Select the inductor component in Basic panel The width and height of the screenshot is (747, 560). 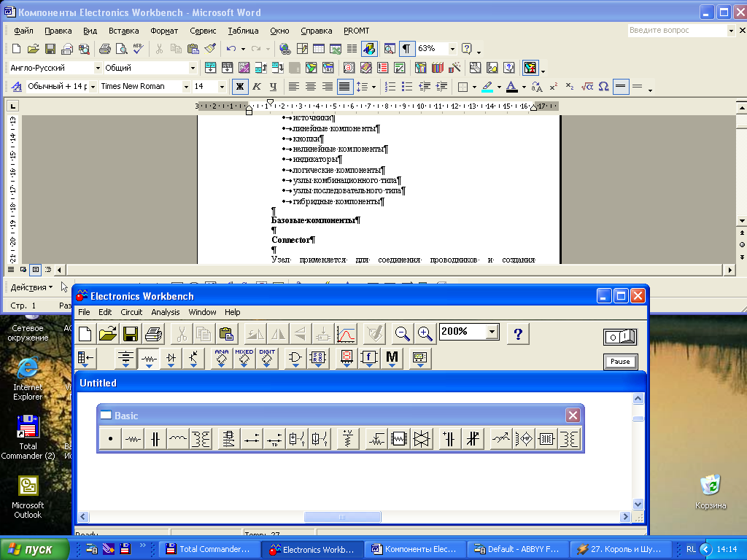click(178, 439)
